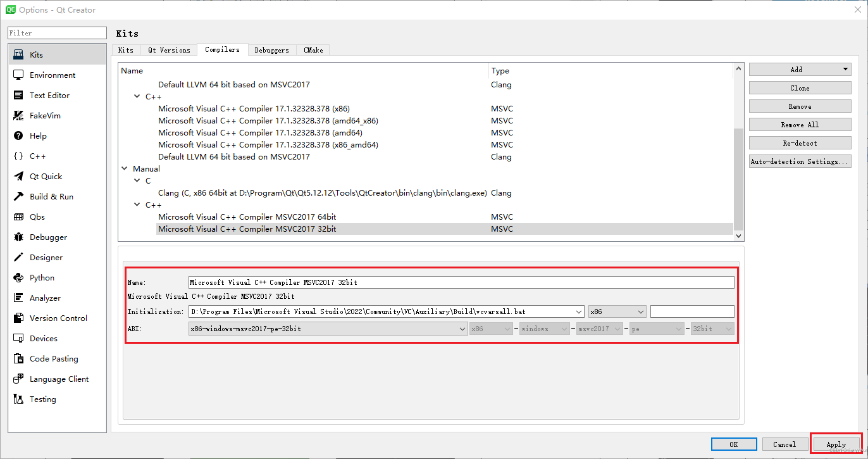Click the Clone button
868x459 pixels.
pos(800,88)
